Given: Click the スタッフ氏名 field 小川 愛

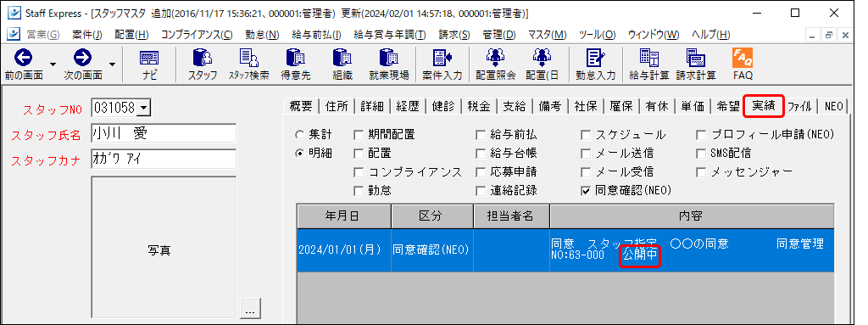Looking at the screenshot, I should coord(164,133).
